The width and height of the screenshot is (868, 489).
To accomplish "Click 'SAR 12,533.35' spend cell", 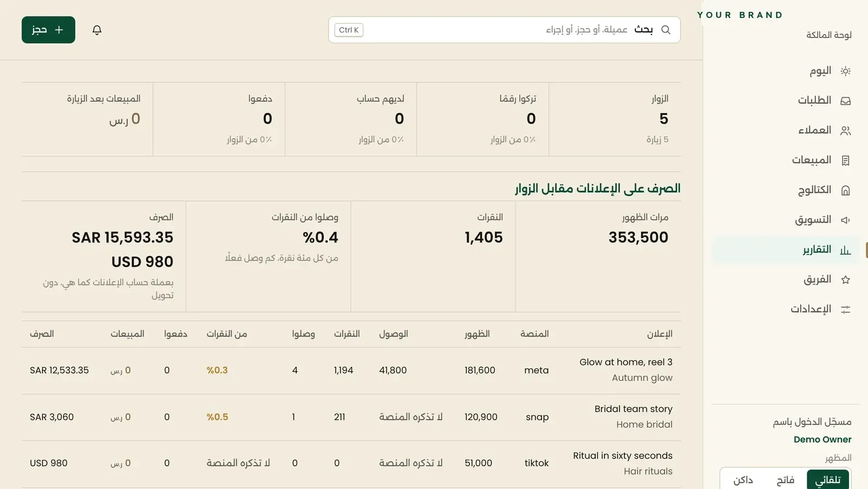I will [x=59, y=370].
